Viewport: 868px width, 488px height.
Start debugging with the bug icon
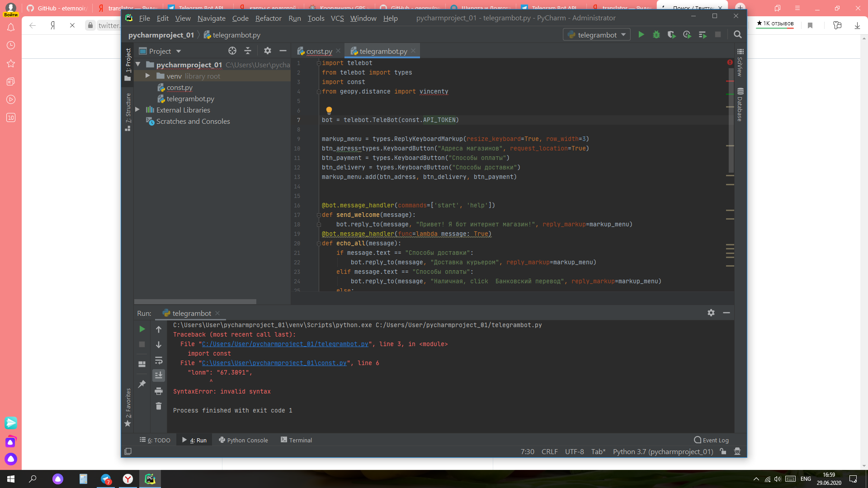pyautogui.click(x=656, y=35)
